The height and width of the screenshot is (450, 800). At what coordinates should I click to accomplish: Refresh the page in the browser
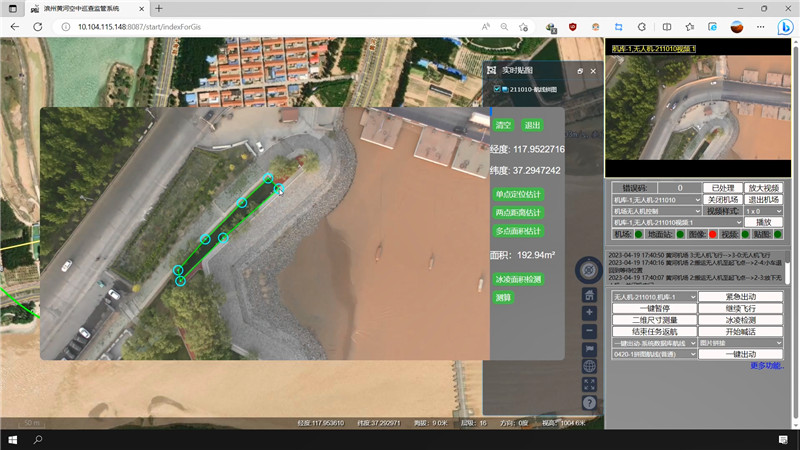(38, 27)
